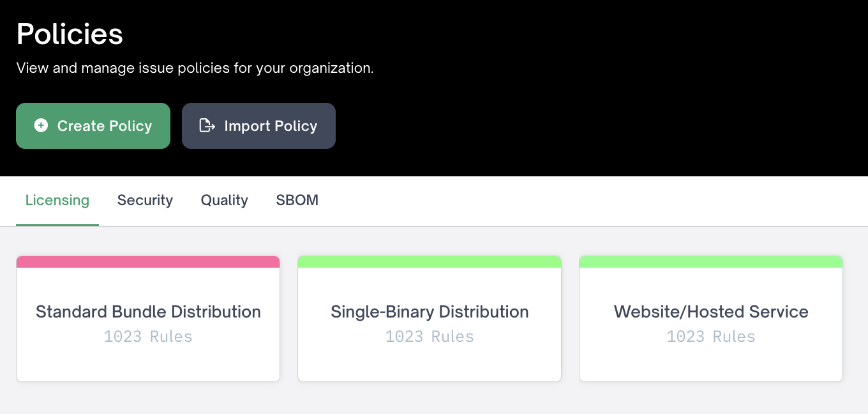Click the rules count under Standard Bundle Distribution
Image resolution: width=868 pixels, height=414 pixels.
[148, 337]
